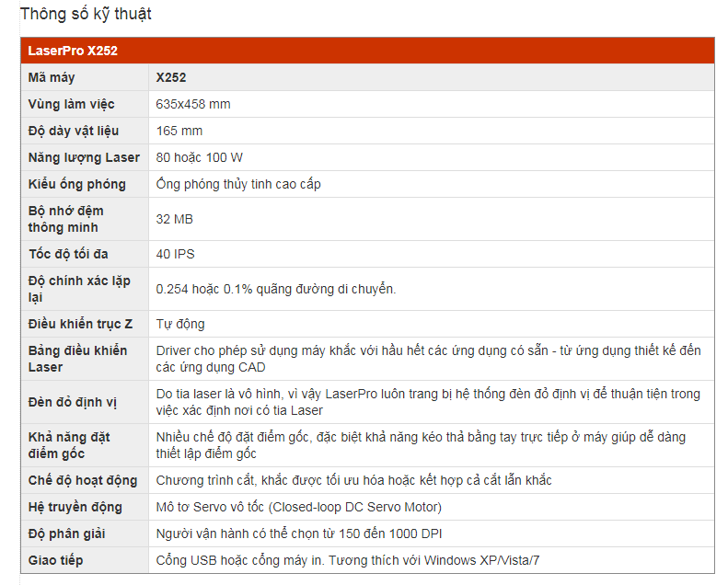This screenshot has width=728, height=585.
Task: Select the 'Mã máy' label cell
Action: (x=85, y=77)
